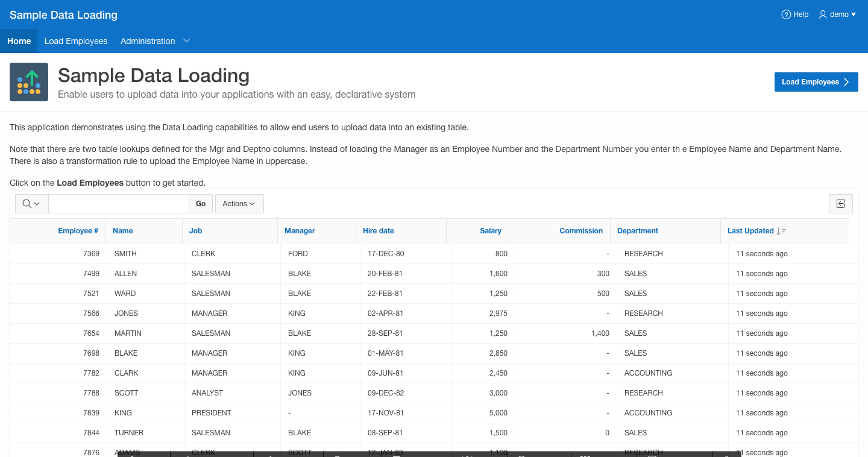Click the Sample Data Loading app icon
The image size is (868, 457).
click(29, 82)
